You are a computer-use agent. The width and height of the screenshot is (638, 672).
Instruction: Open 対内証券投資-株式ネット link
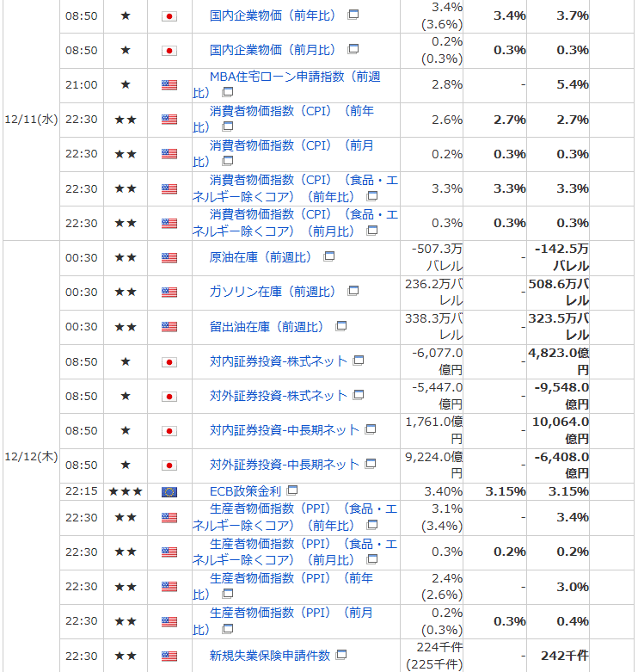tap(279, 361)
